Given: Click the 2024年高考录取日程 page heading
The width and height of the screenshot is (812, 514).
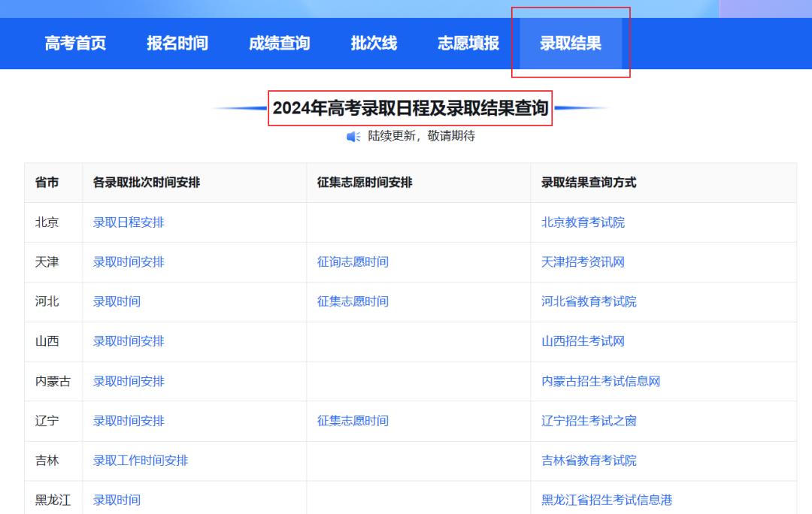Looking at the screenshot, I should tap(410, 108).
